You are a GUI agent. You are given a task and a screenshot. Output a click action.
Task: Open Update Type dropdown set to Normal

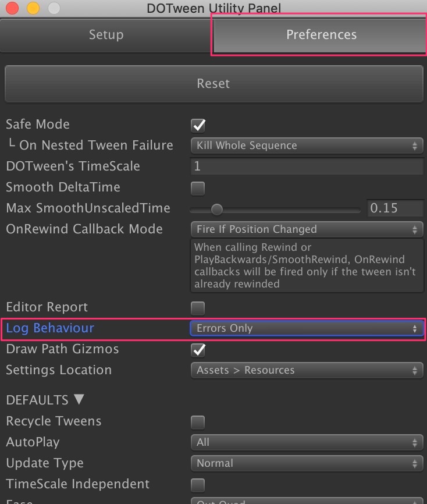(307, 463)
